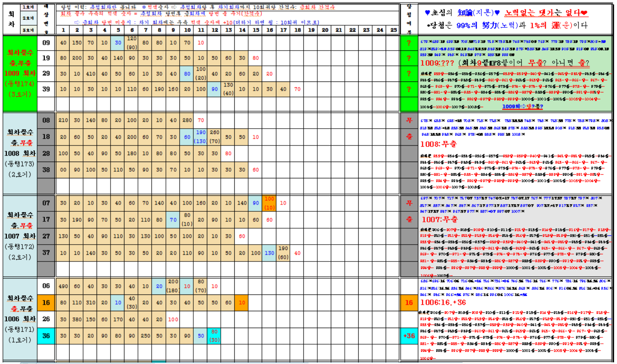Click the red 1009:??? heading text
Screen dimensions: 617x364
[x=437, y=63]
